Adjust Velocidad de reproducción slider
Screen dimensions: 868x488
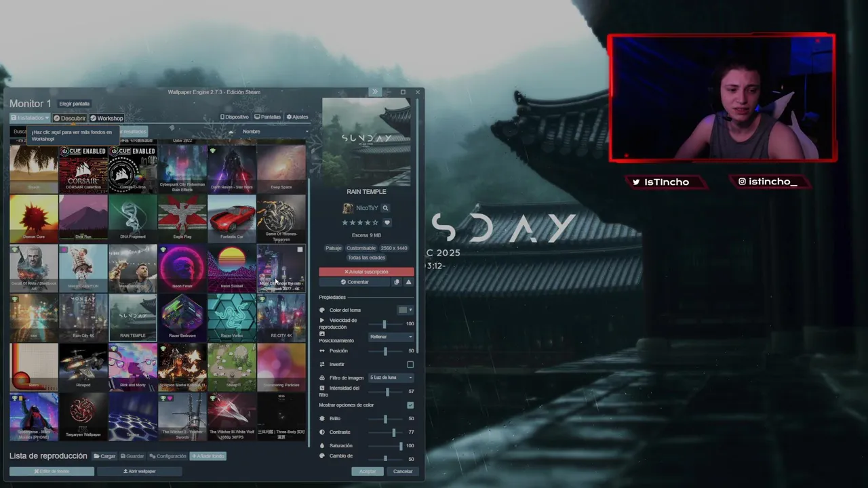pyautogui.click(x=385, y=324)
